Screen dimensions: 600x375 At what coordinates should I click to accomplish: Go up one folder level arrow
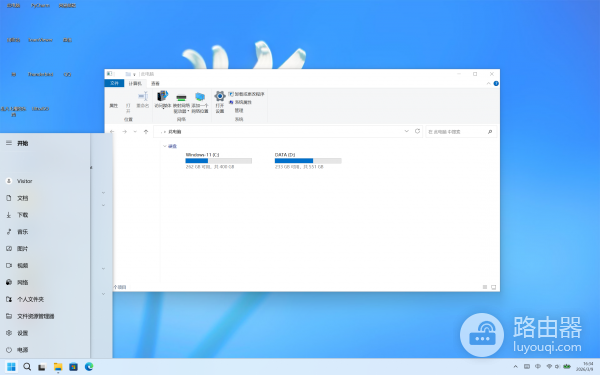tap(146, 132)
